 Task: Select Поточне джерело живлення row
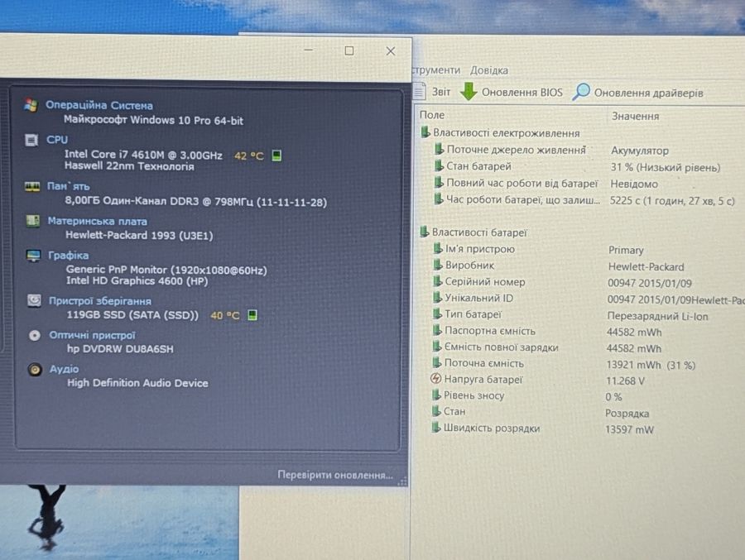pos(584,150)
